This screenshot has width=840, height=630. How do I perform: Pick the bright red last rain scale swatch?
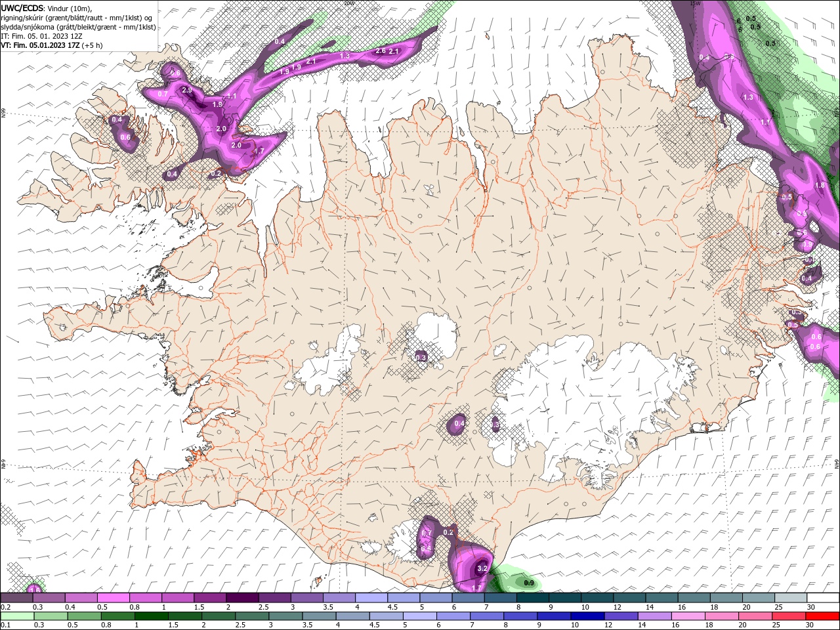pyautogui.click(x=823, y=616)
